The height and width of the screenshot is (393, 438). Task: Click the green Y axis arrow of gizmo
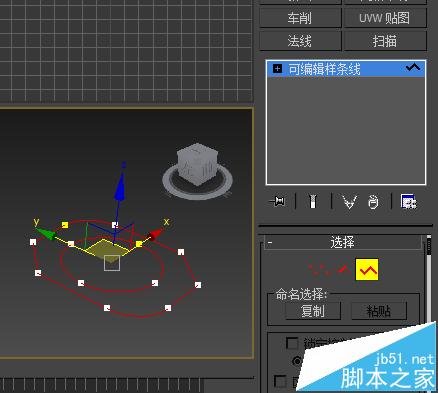[x=46, y=233]
